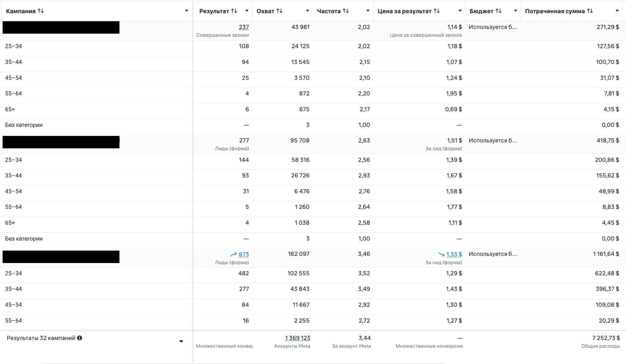
Task: Open the Кампания column dropdown menu
Action: 187,11
